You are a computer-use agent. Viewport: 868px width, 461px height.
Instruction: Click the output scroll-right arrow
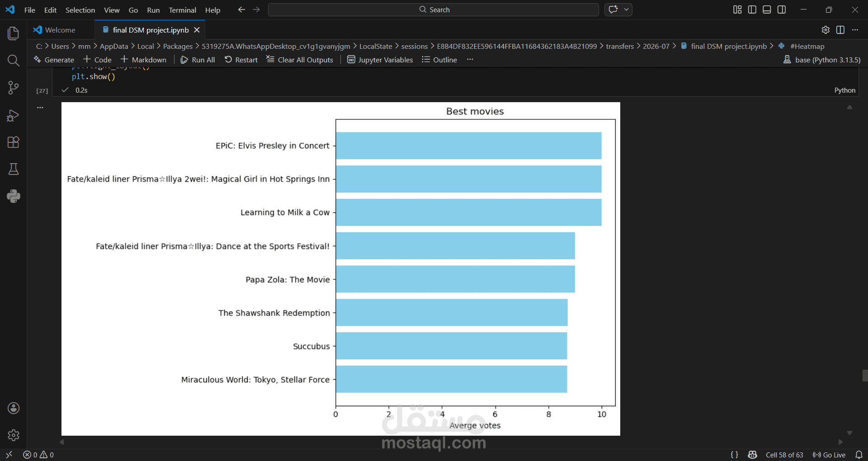pyautogui.click(x=840, y=442)
